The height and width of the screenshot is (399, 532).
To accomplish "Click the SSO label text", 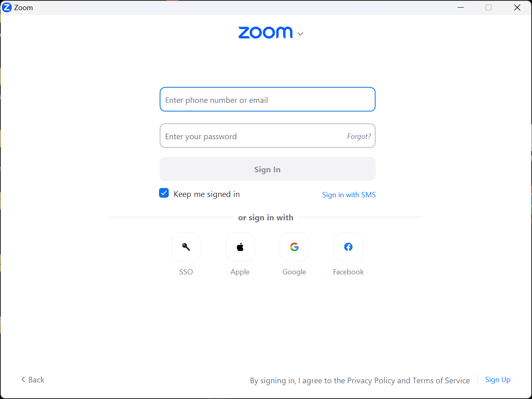I will tap(186, 272).
